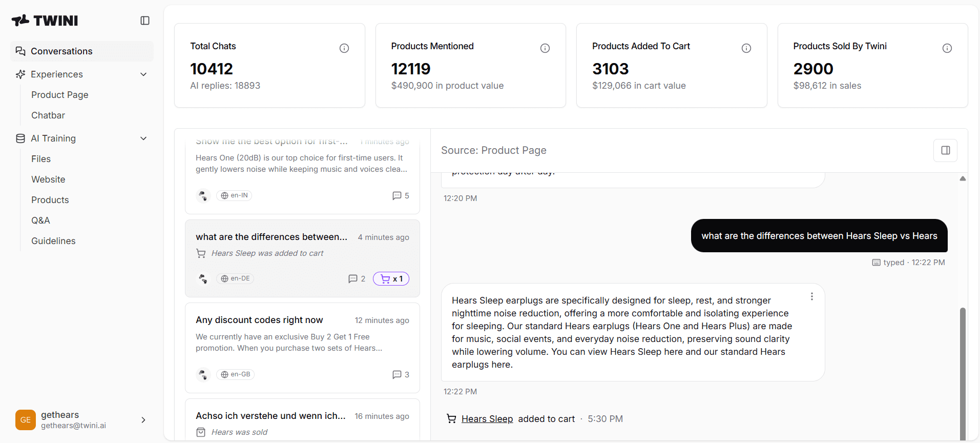This screenshot has width=980, height=443.
Task: Toggle the conversation detail side panel
Action: (946, 150)
